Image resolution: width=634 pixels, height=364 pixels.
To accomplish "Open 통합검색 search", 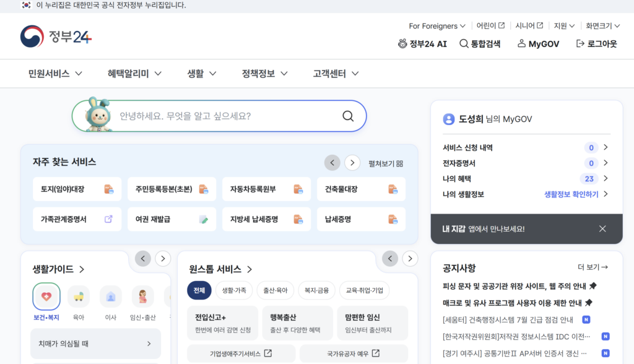I will (x=480, y=44).
